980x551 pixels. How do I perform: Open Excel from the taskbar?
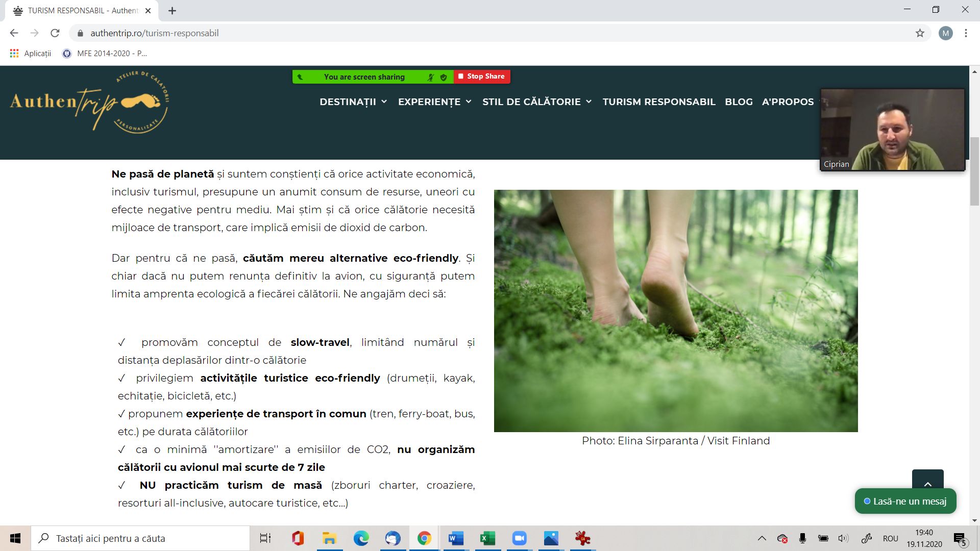487,538
